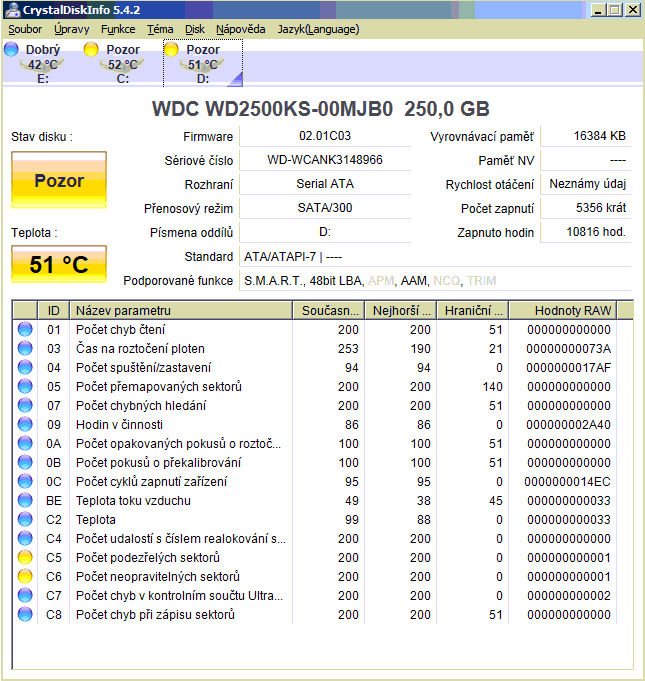
Task: Select the Počet podezřelých sektorů row
Action: pyautogui.click(x=315, y=557)
